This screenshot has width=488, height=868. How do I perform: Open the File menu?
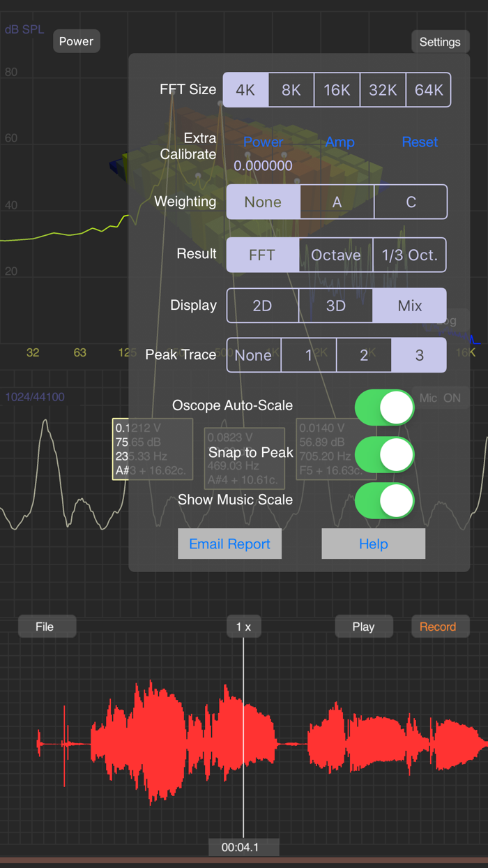(47, 626)
